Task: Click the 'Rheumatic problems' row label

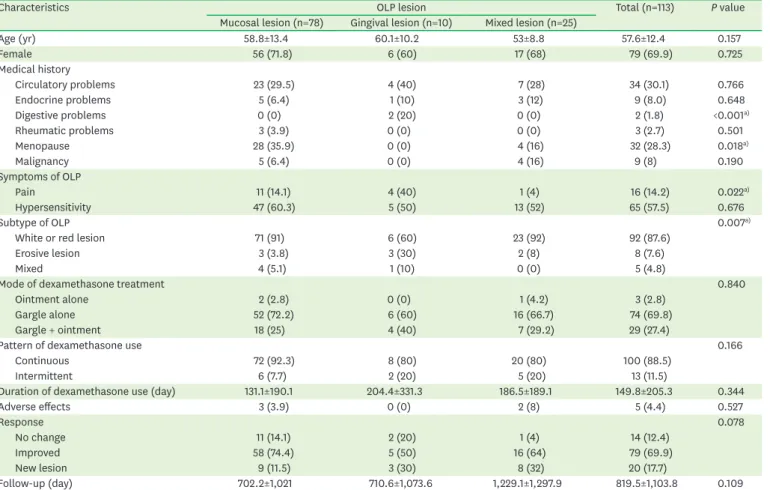Action: 64,131
